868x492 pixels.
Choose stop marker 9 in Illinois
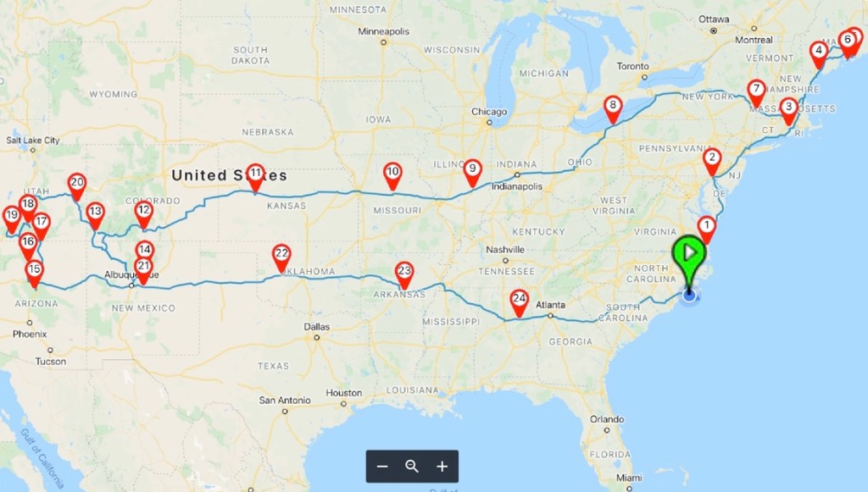[472, 173]
